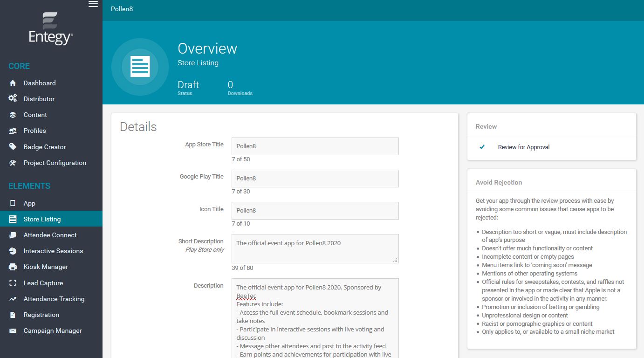The image size is (644, 358).
Task: Click the Registration document icon
Action: [13, 315]
